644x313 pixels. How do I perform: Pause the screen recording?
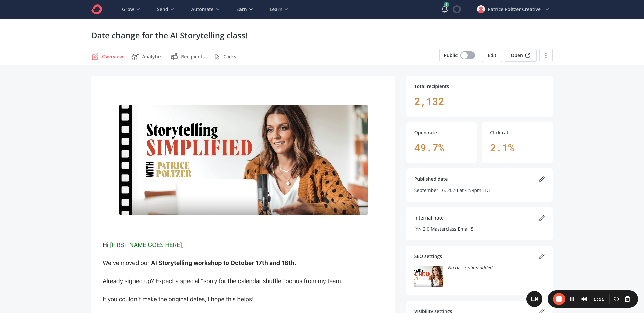point(572,299)
